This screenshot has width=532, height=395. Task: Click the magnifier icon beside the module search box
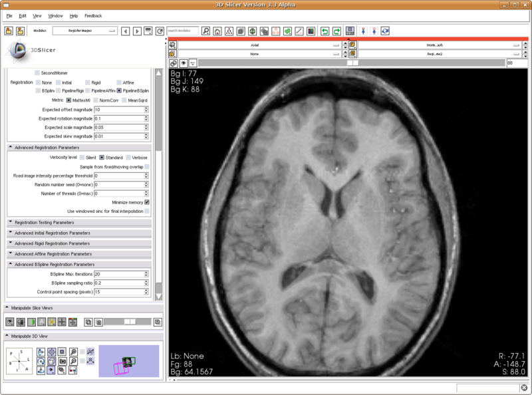coord(206,31)
